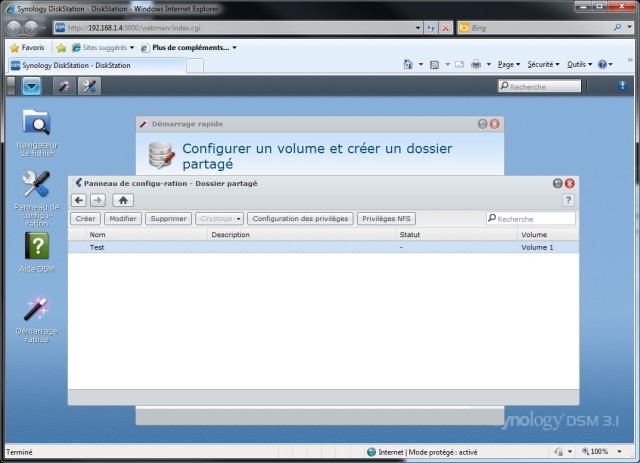The image size is (640, 463).
Task: Stop page loading with red X
Action: [446, 28]
